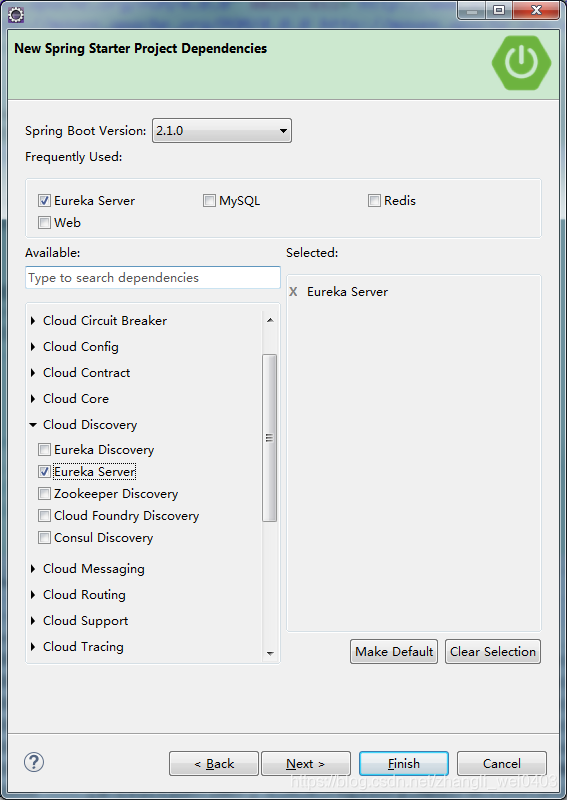Maximize the dialog window

tap(499, 11)
